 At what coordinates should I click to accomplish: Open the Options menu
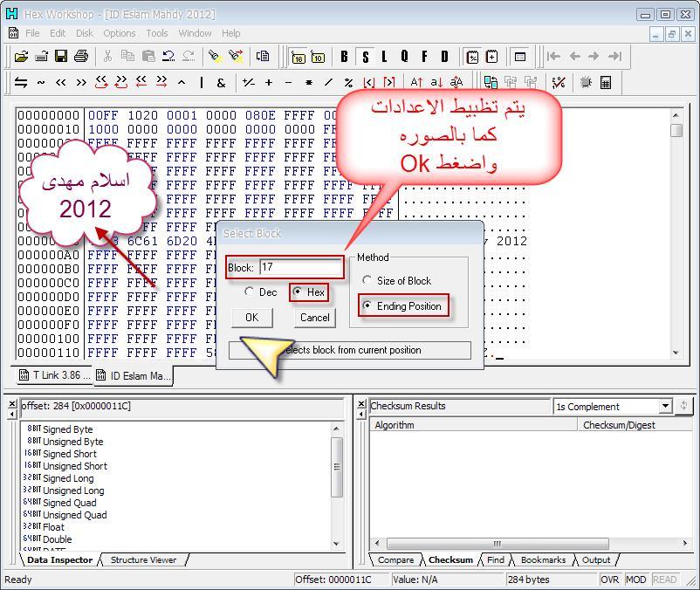point(120,33)
